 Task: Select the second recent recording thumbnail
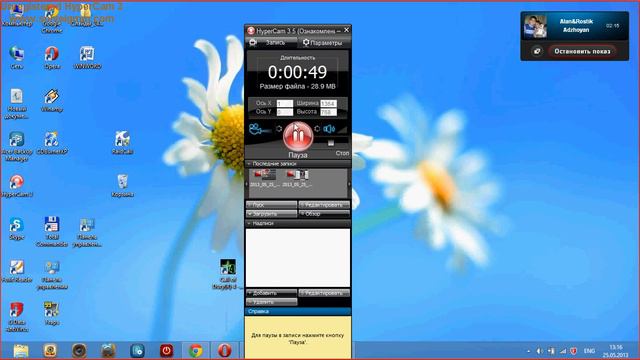297,179
